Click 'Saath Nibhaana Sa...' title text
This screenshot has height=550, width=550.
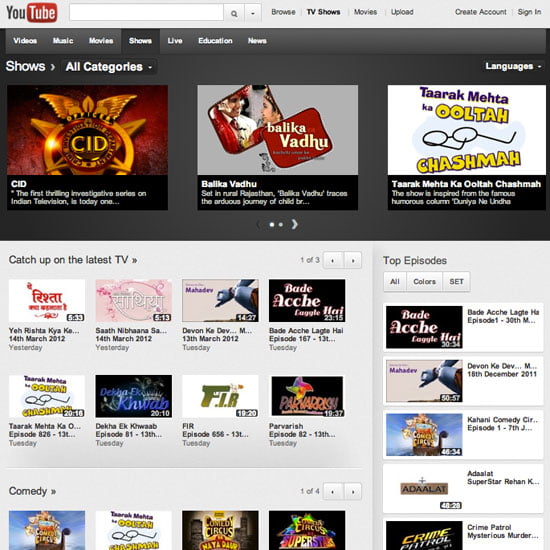point(131,331)
